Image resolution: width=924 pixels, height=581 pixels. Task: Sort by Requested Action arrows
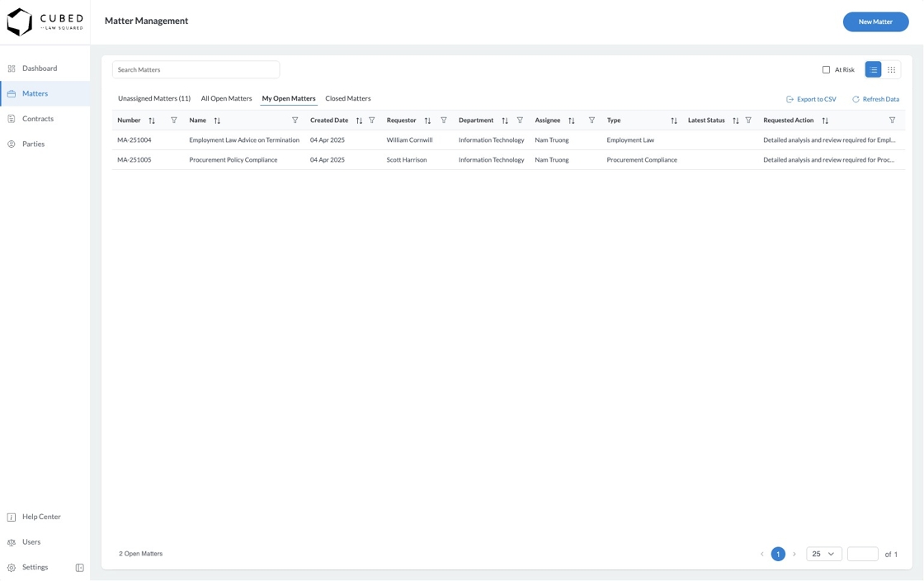pos(825,120)
